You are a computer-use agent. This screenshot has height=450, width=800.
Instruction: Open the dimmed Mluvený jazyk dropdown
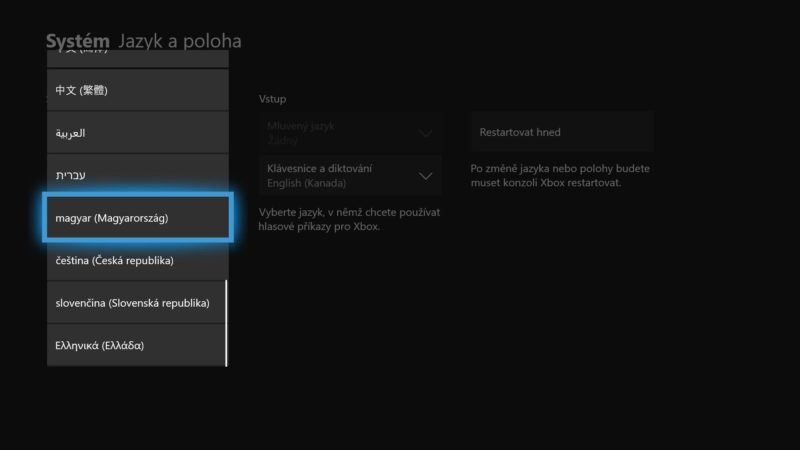pyautogui.click(x=351, y=133)
